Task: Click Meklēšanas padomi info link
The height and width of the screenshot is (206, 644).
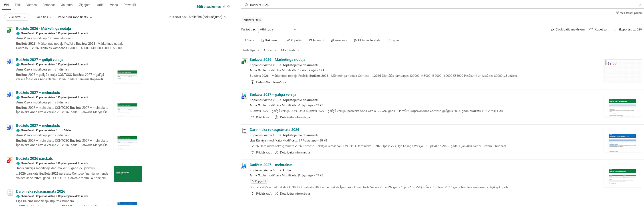Action: coord(630,13)
